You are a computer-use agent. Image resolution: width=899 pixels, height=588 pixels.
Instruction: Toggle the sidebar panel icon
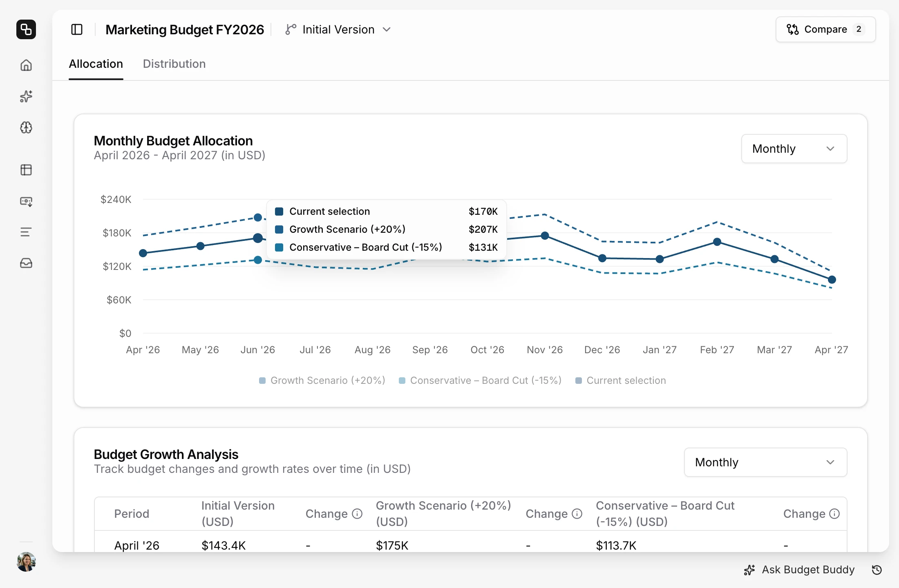[77, 29]
